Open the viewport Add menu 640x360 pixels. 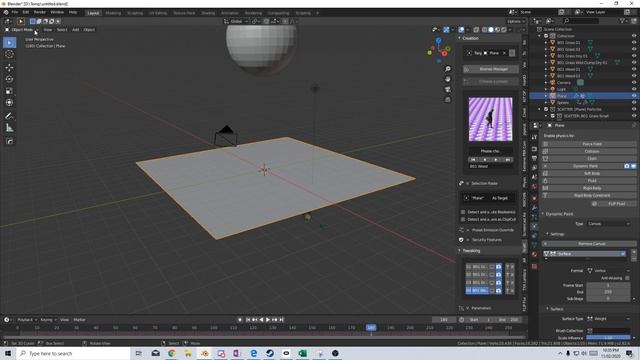click(x=76, y=30)
